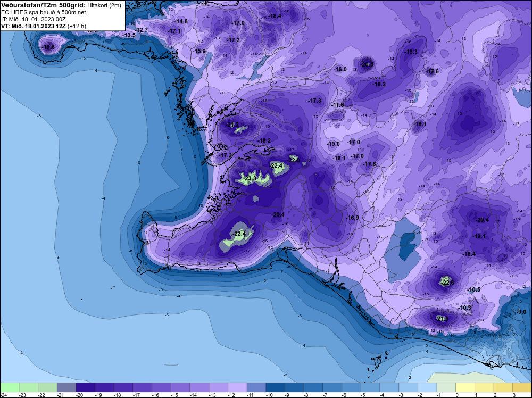Click the '-23' tick label on the color scale

23,395
